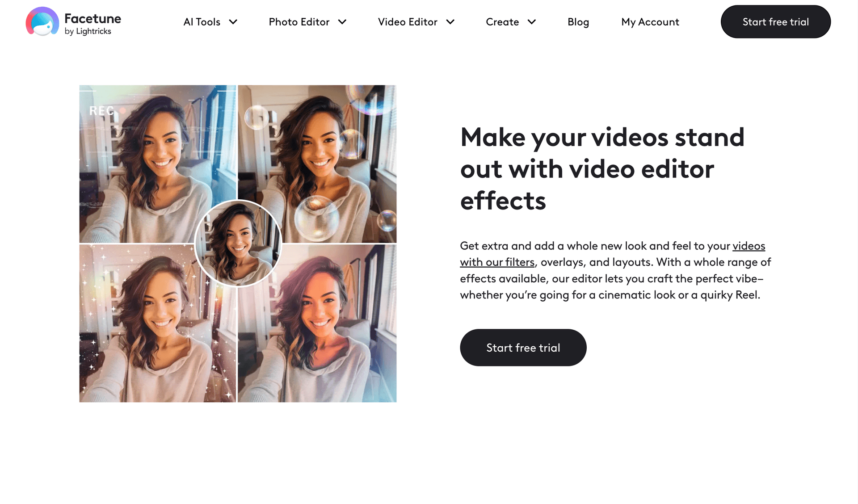Image resolution: width=858 pixels, height=504 pixels.
Task: Open the Video Editor menu
Action: tap(408, 22)
